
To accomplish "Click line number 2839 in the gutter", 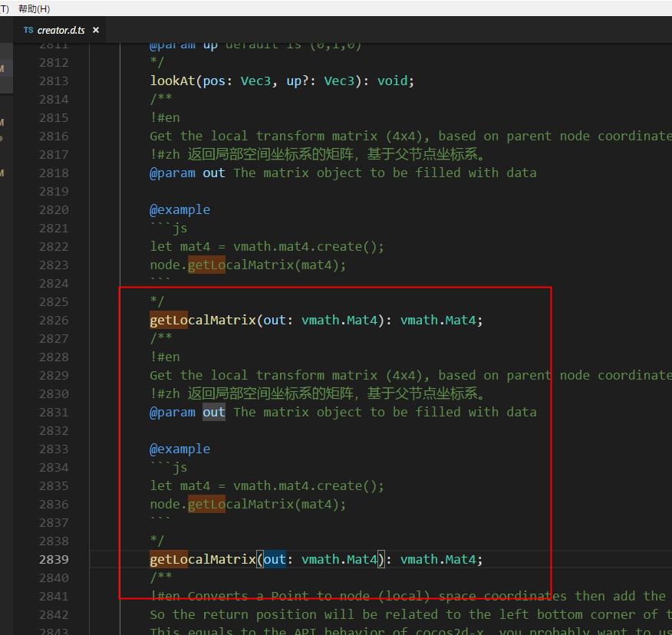I will tap(54, 560).
